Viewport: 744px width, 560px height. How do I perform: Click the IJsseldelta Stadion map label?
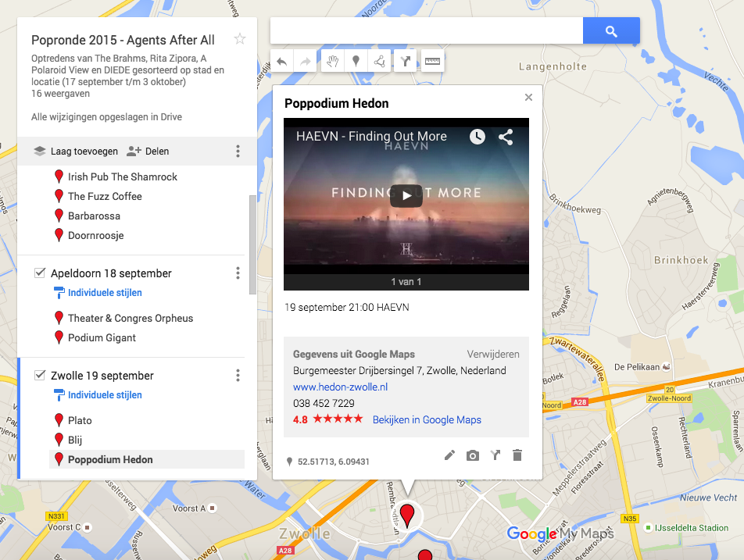692,528
